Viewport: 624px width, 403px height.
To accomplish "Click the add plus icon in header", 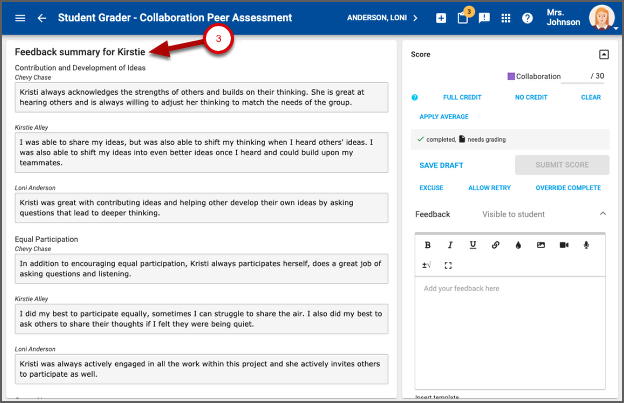I will [x=442, y=18].
